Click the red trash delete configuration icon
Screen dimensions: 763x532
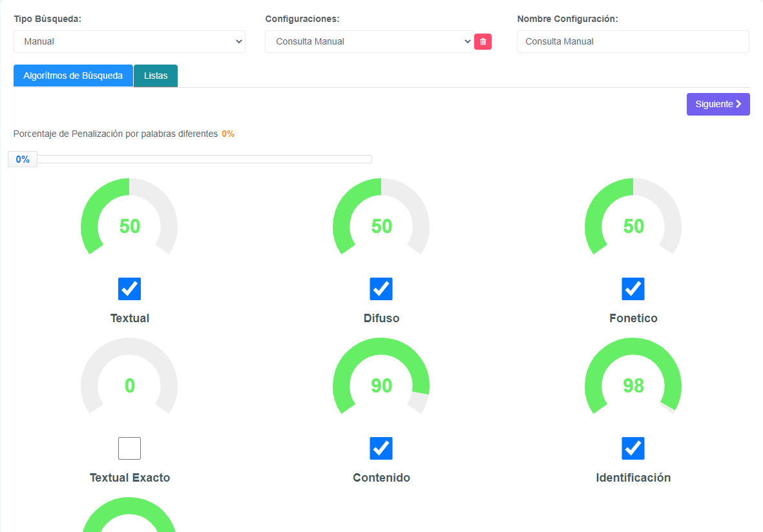pyautogui.click(x=483, y=41)
